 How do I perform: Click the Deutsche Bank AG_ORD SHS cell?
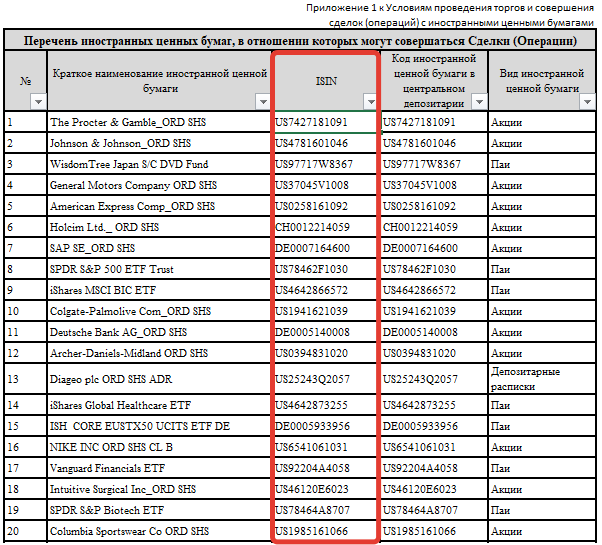[x=158, y=332]
